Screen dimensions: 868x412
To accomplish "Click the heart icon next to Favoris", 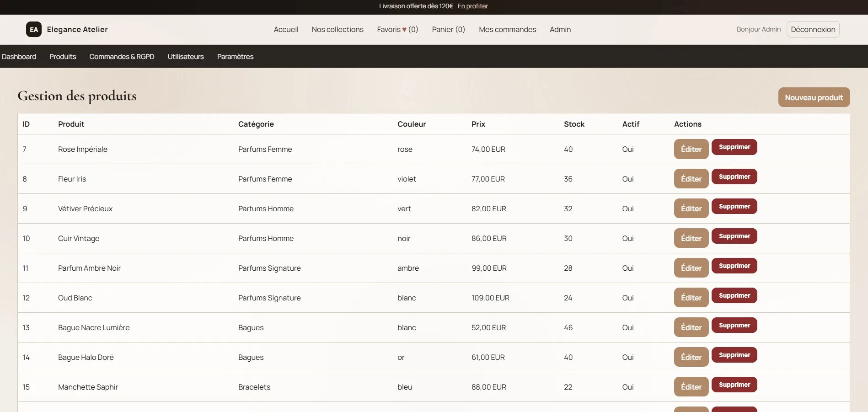I will 404,29.
